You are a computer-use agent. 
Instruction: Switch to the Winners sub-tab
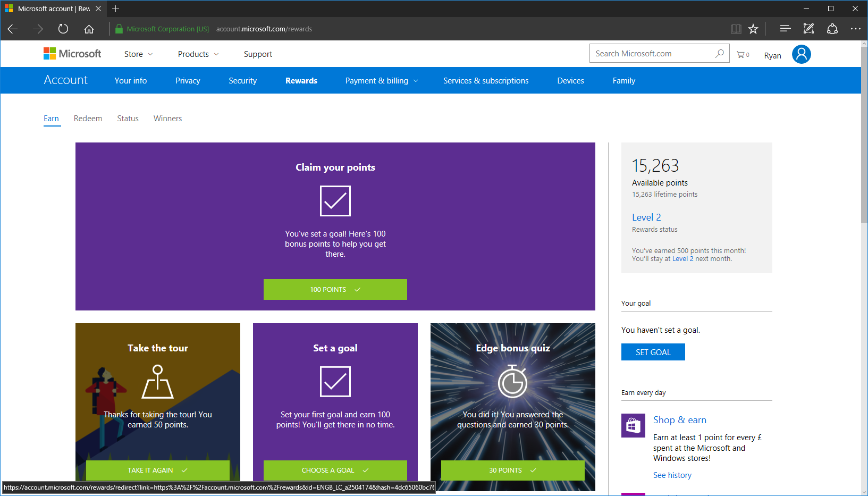click(167, 119)
